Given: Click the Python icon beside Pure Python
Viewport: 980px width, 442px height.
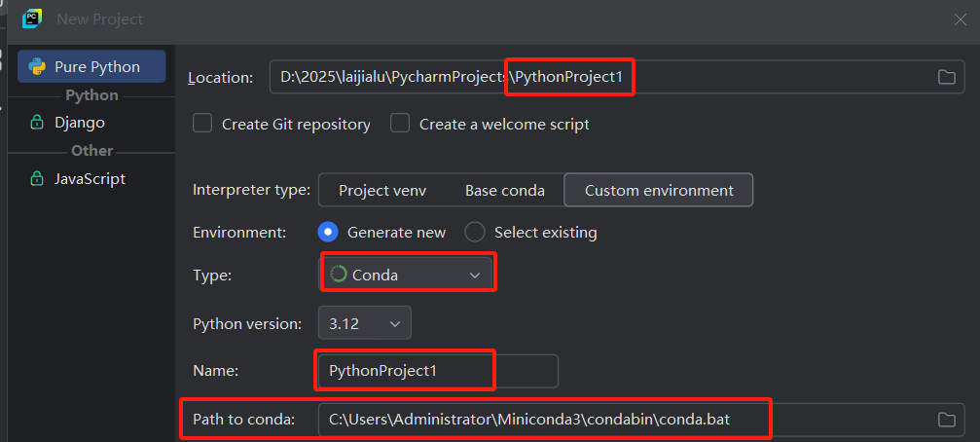Looking at the screenshot, I should coord(38,67).
